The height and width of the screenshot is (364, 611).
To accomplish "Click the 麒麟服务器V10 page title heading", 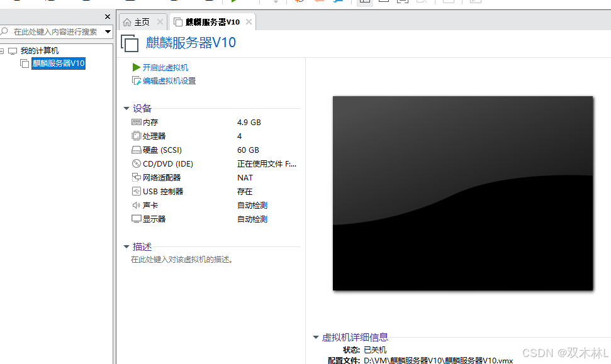I will [191, 42].
